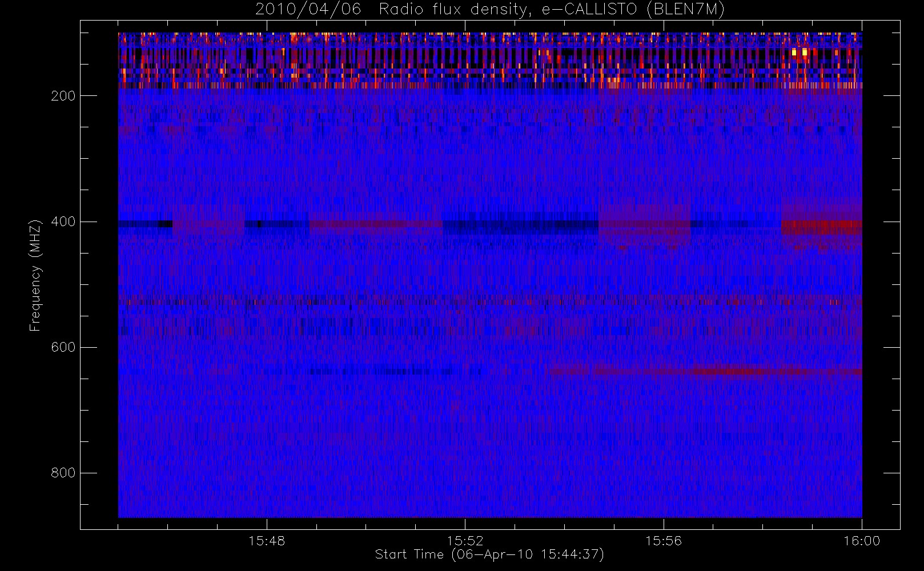
Task: Click the '15:48' time tick label
Action: (x=267, y=541)
